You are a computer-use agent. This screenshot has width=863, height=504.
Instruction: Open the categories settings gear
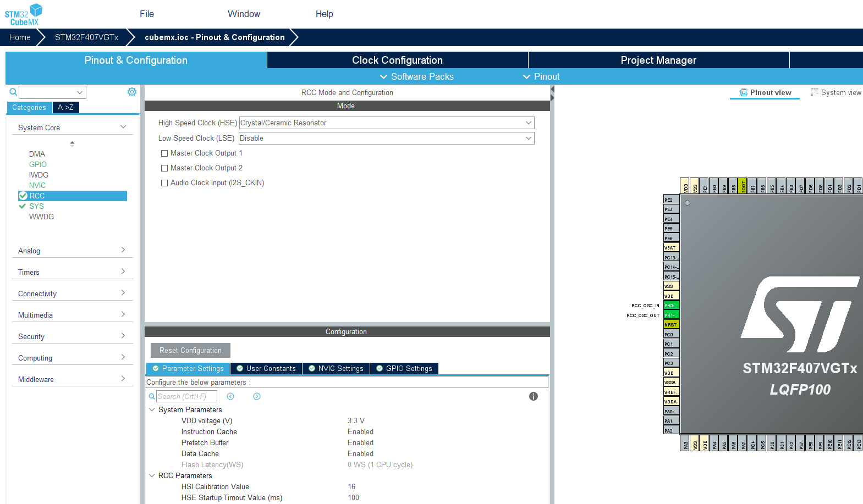pos(132,92)
